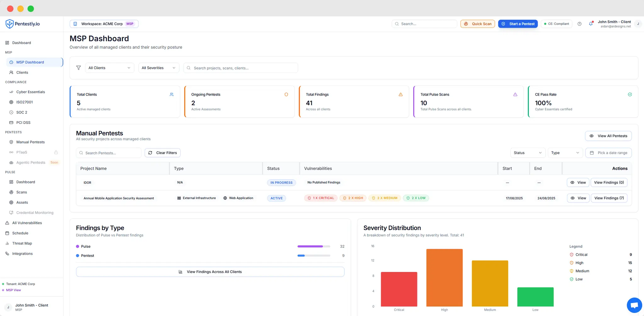
Task: Click the Critical legend shield icon
Action: point(572,255)
